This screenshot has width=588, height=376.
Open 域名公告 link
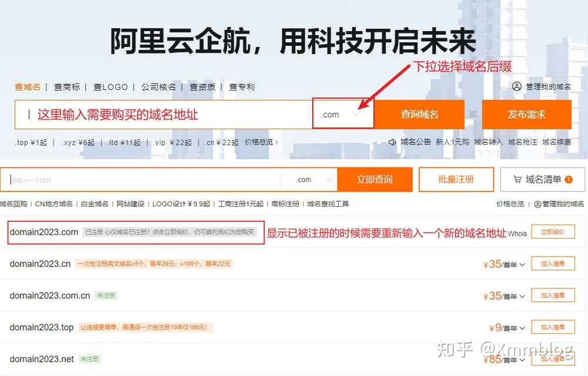pyautogui.click(x=416, y=142)
